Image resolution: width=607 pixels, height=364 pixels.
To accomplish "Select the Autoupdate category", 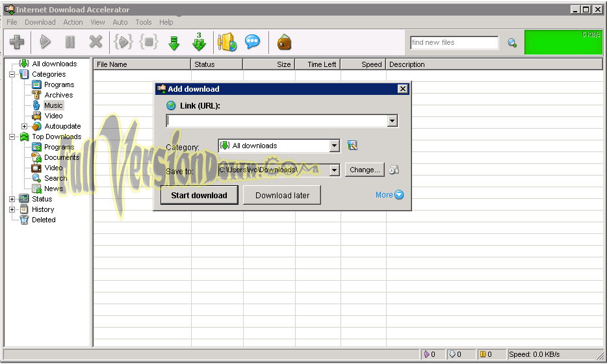I will click(x=62, y=127).
